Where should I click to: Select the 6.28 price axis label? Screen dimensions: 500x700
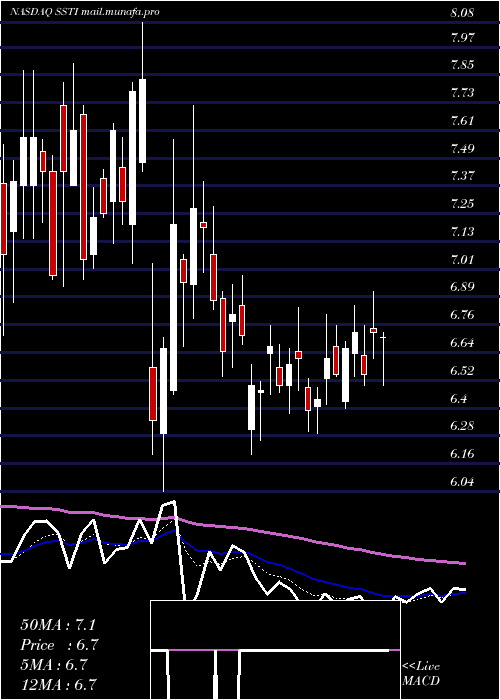[462, 426]
